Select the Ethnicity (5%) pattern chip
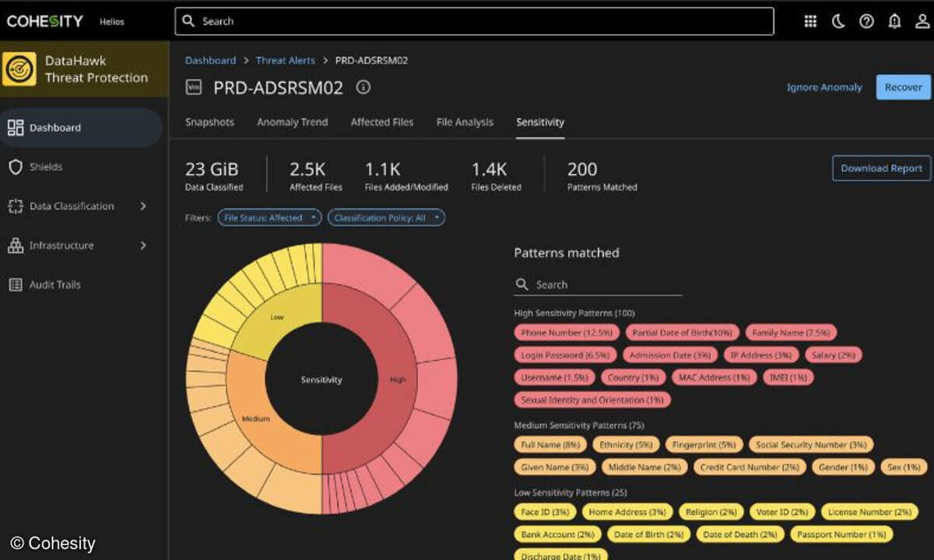This screenshot has width=934, height=560. [626, 445]
